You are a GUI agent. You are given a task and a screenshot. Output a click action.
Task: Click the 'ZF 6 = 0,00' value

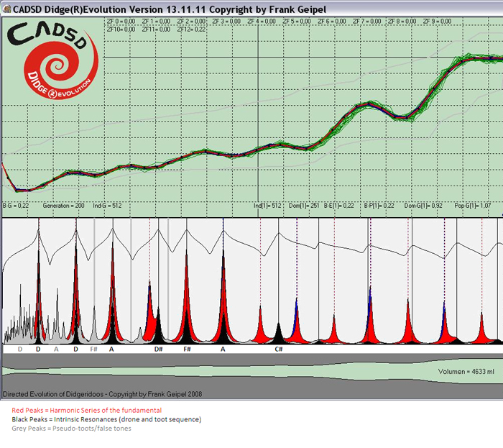click(332, 22)
